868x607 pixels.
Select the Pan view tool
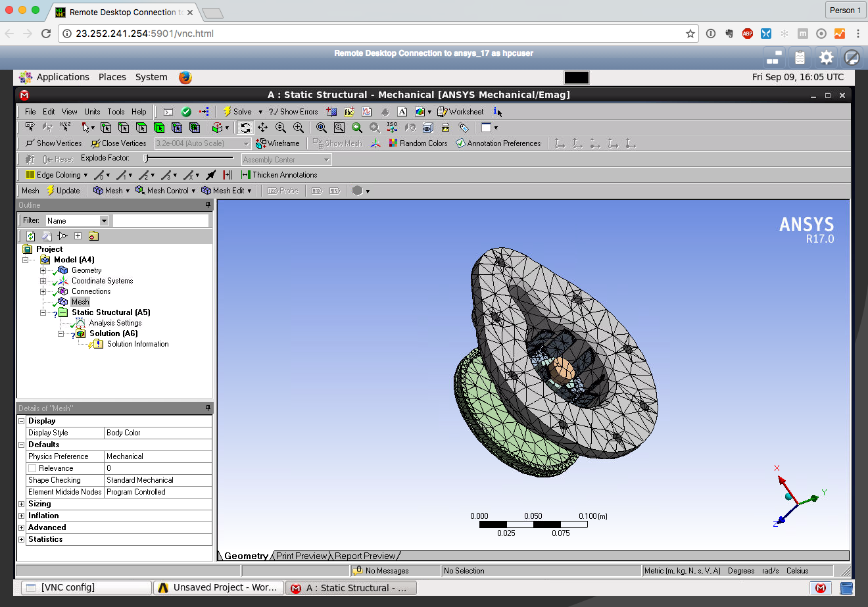point(263,128)
